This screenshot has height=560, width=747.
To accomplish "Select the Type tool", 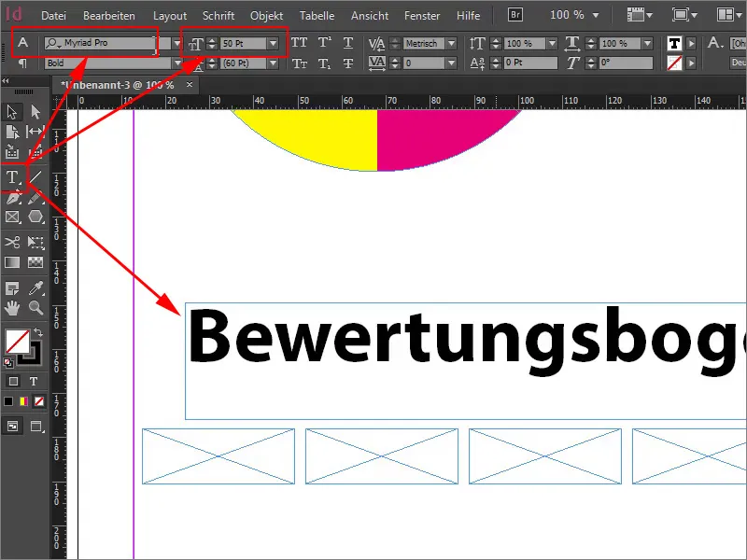I will click(x=12, y=177).
